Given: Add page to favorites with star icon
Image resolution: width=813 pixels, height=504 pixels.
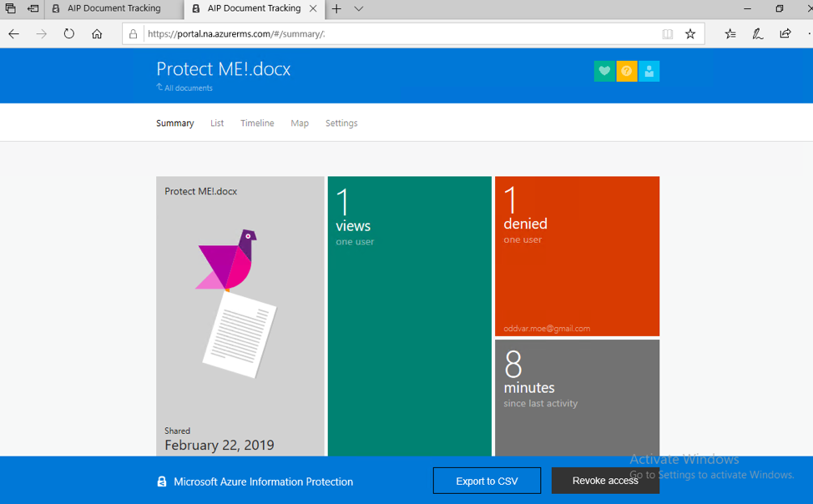Looking at the screenshot, I should coord(690,34).
